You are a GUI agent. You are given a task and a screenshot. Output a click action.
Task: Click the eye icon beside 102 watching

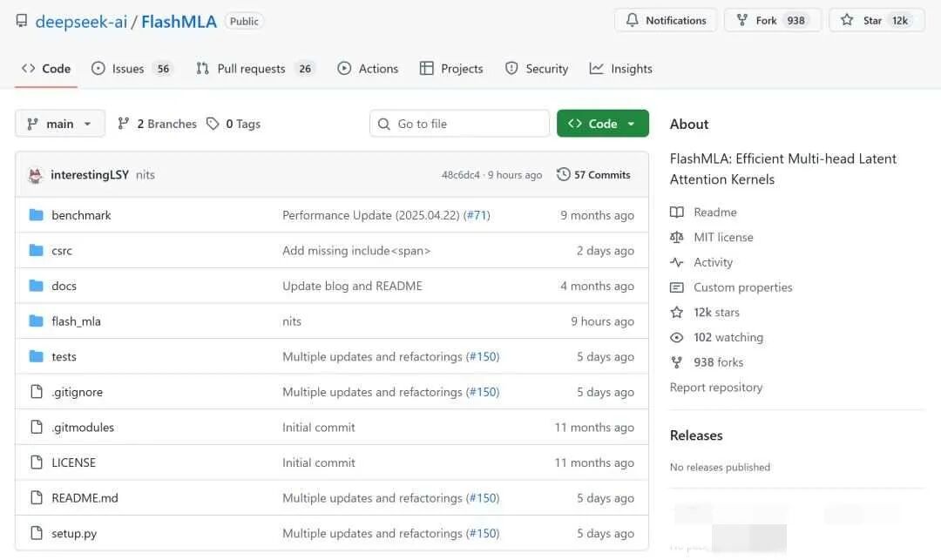click(676, 338)
